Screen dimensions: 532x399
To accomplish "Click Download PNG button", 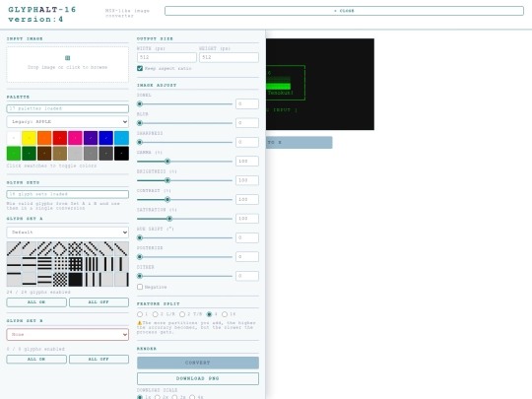I will 198,378.
